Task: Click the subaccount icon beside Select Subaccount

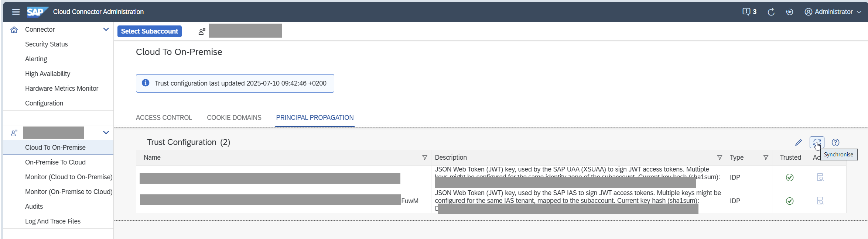Action: click(x=202, y=32)
